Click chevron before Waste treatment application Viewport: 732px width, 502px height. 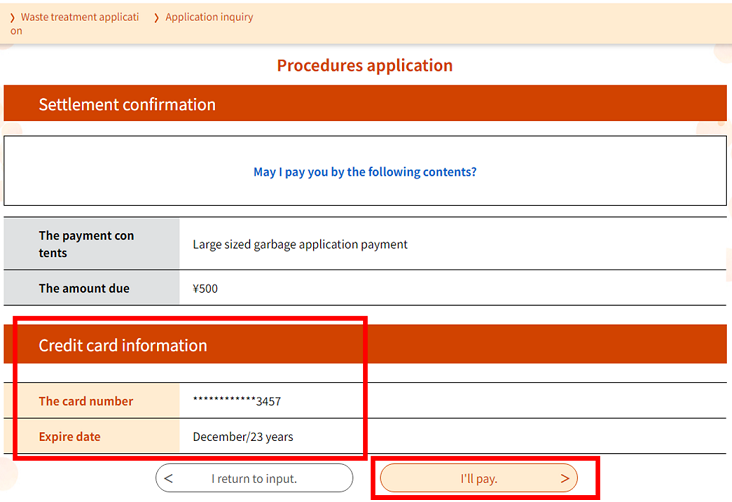click(x=13, y=18)
